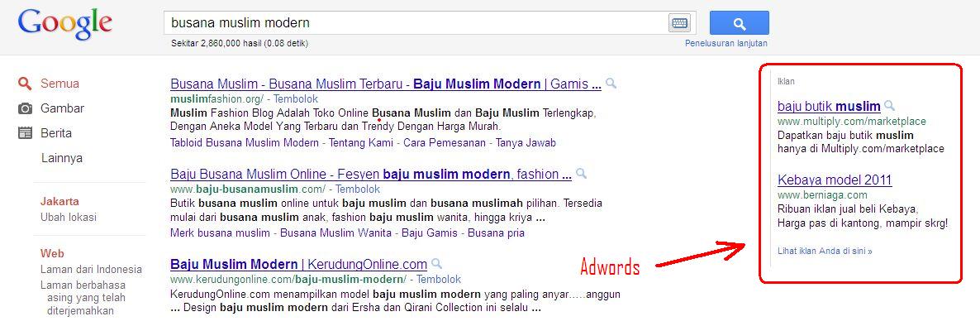Click the www.baju-busanamuslim.com green URL
The height and width of the screenshot is (326, 980).
coord(248,189)
